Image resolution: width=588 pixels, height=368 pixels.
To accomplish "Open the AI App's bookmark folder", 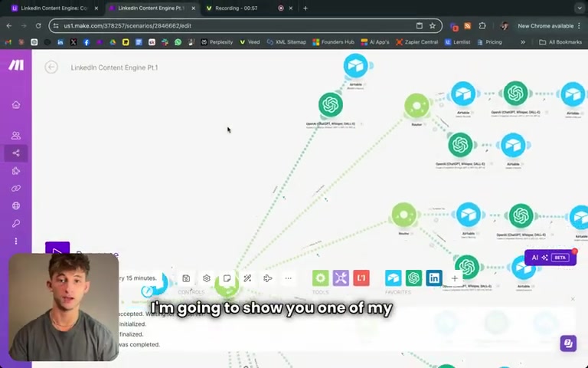I will point(375,42).
